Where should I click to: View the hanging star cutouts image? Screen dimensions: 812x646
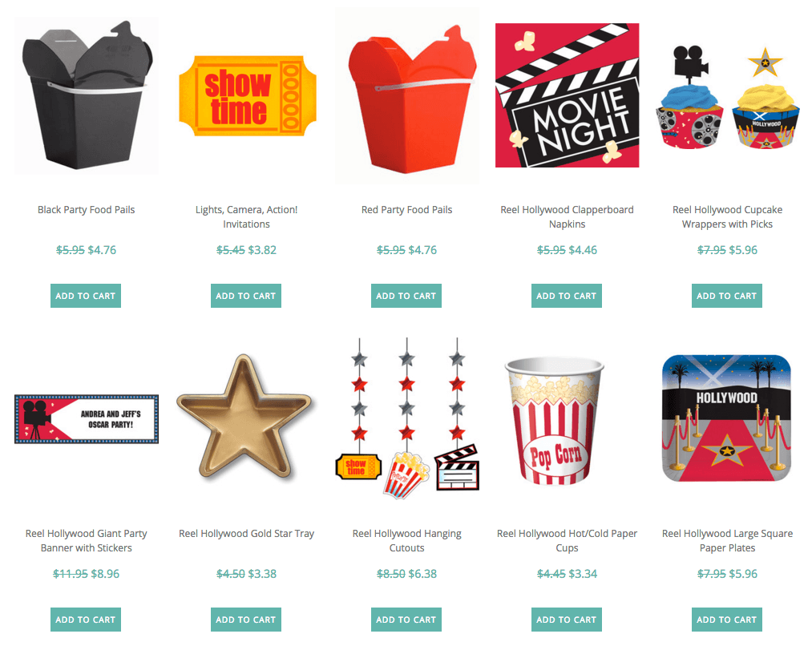coord(407,418)
